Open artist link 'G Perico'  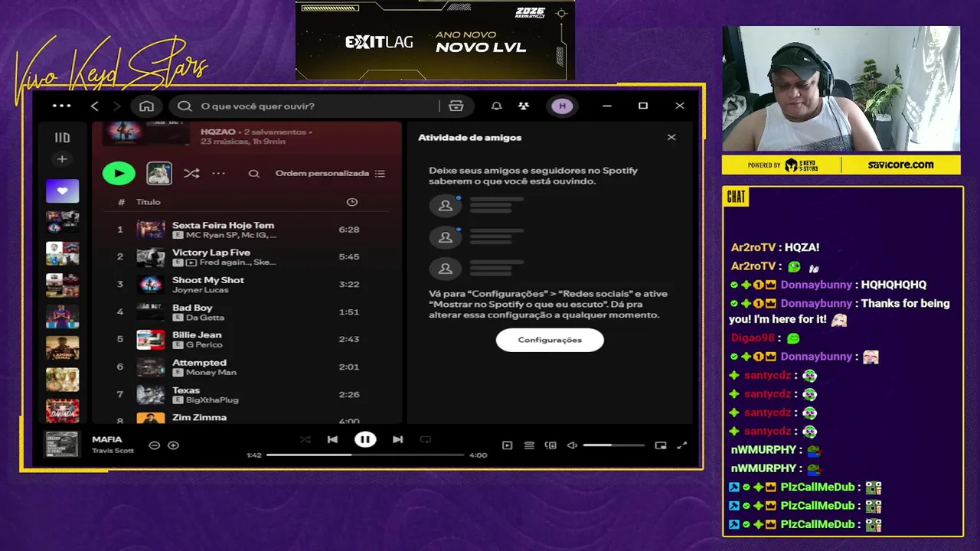[x=204, y=345]
